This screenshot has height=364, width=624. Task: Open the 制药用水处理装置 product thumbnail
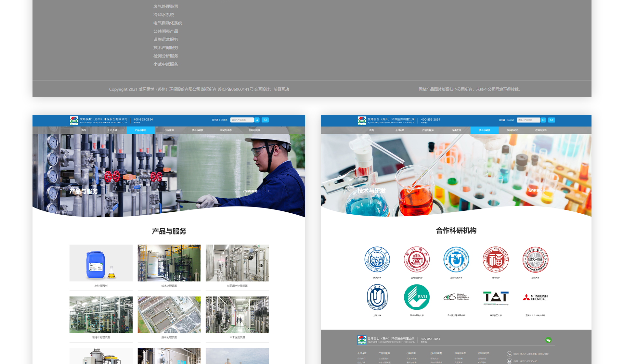[237, 263]
